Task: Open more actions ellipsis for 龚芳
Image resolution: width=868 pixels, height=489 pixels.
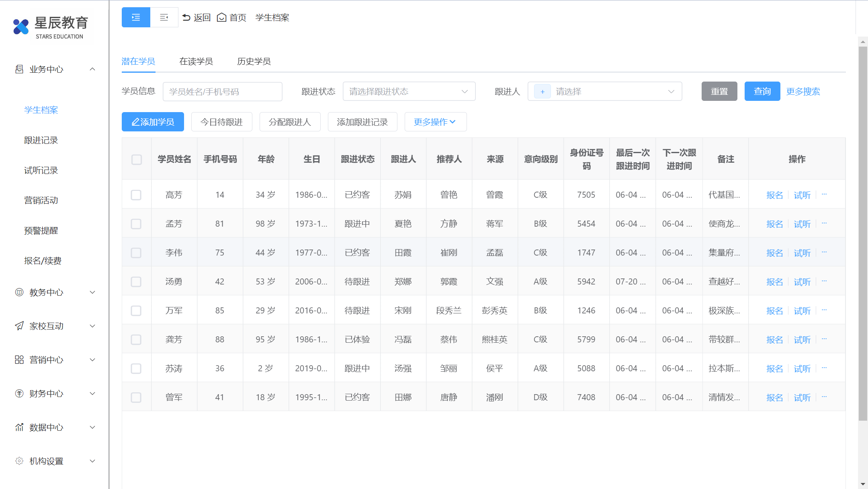Action: point(824,339)
